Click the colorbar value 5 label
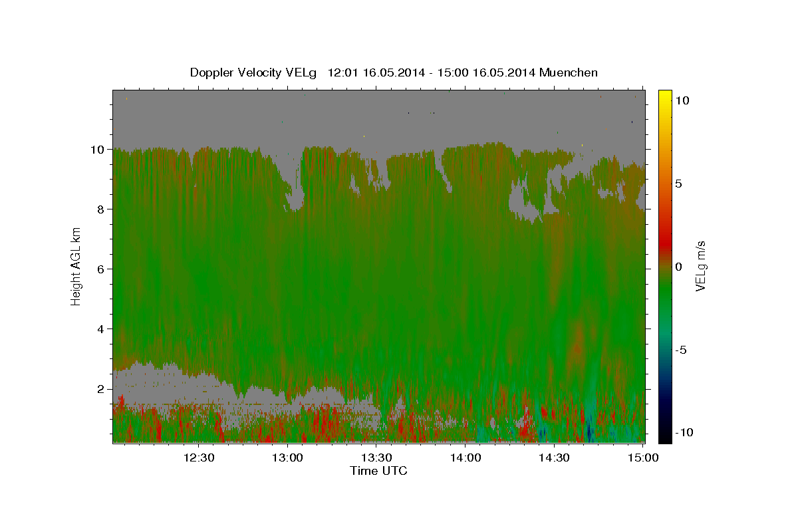This screenshot has width=798, height=532. (679, 184)
